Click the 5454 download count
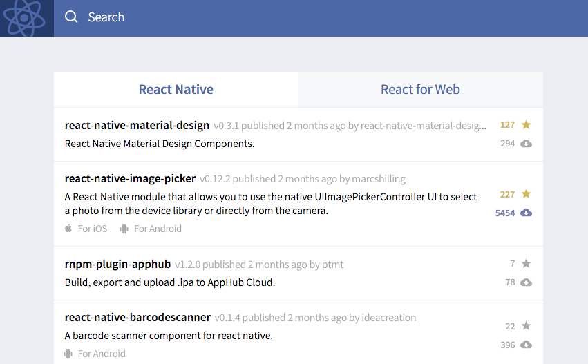 [505, 213]
